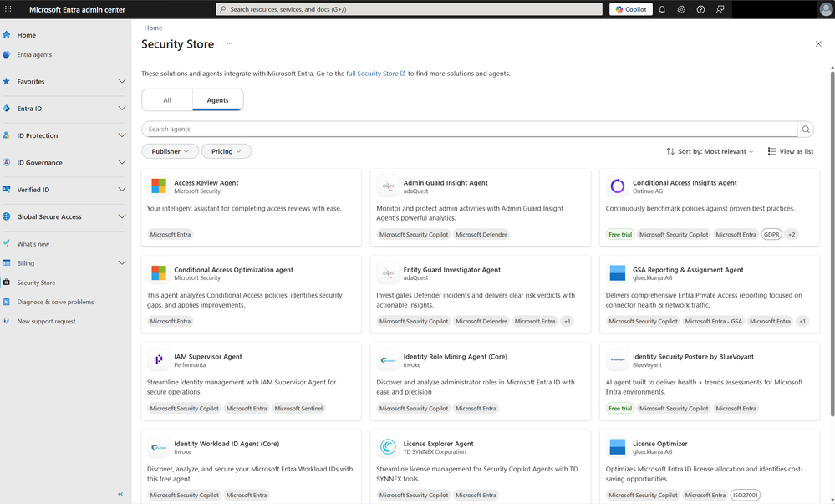Open Sort by: Most relevant dropdown

[x=710, y=151]
